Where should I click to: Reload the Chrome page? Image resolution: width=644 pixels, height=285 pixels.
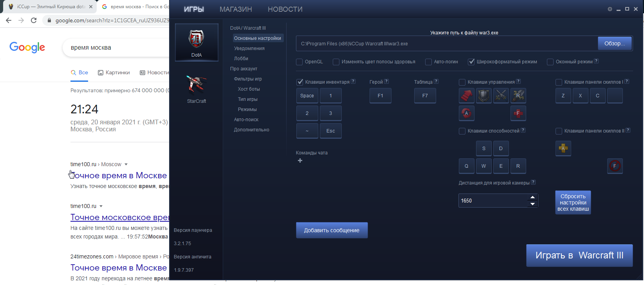34,20
